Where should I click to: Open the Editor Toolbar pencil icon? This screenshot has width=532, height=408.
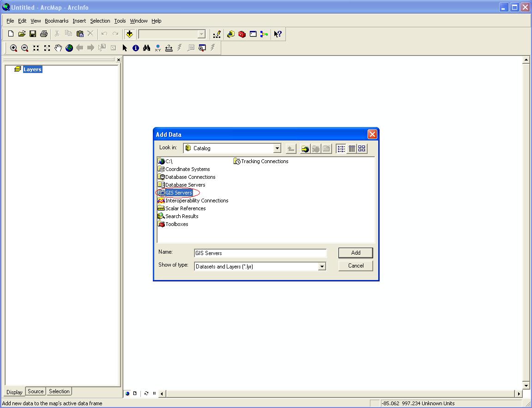(217, 34)
